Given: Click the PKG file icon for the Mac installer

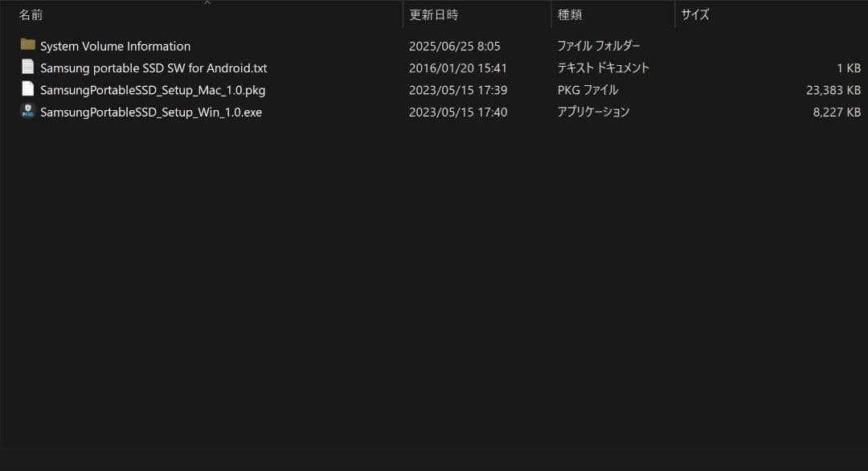Looking at the screenshot, I should 27,90.
